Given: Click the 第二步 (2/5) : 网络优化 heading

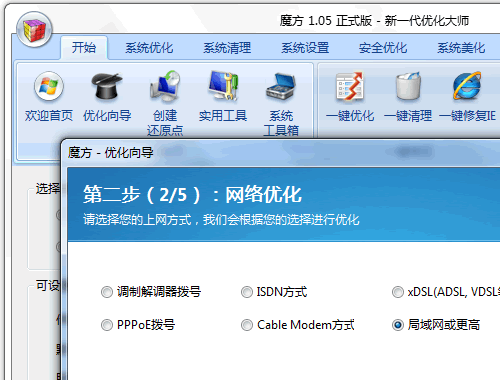Looking at the screenshot, I should point(192,194).
